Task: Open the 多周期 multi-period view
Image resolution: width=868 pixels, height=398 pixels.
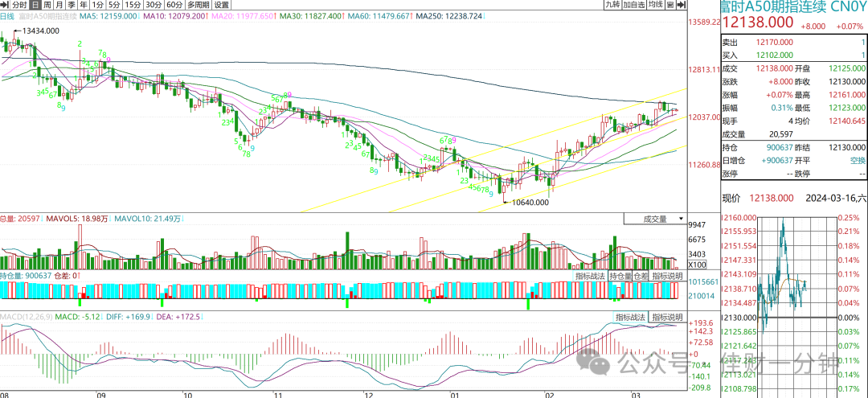Action: 199,5
